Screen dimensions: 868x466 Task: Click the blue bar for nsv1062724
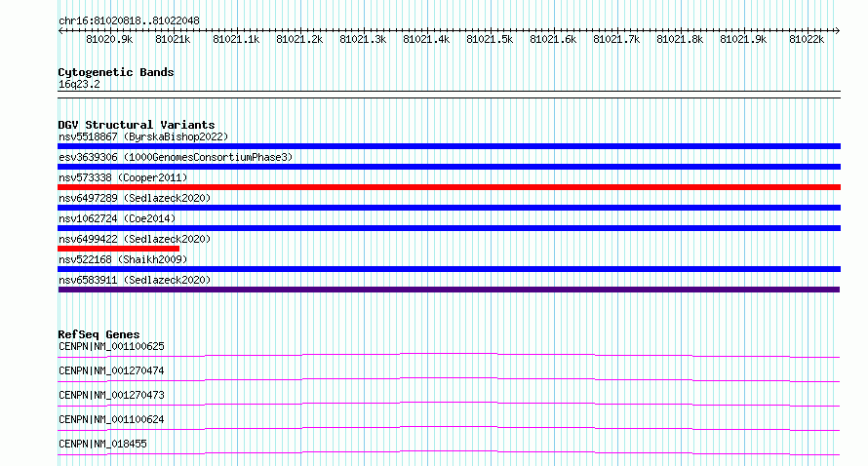pyautogui.click(x=449, y=228)
